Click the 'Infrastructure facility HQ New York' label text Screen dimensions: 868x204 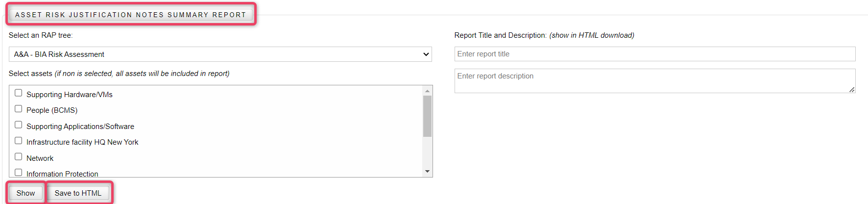click(82, 142)
